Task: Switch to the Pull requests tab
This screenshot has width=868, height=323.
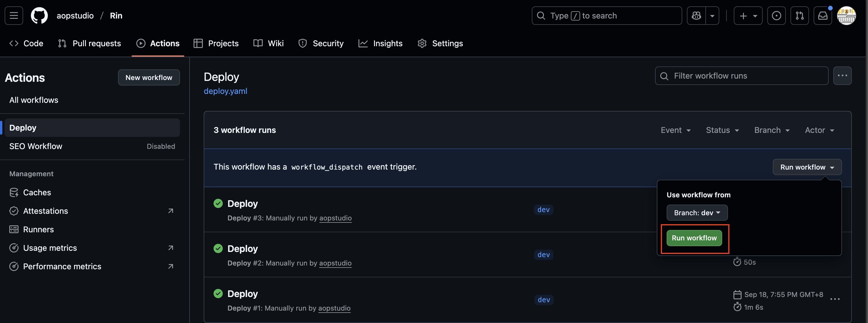Action: tap(89, 43)
